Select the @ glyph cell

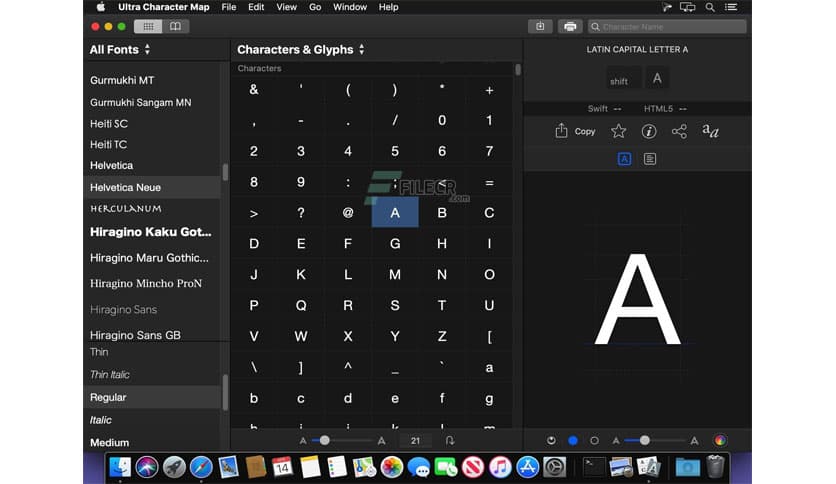click(x=348, y=213)
